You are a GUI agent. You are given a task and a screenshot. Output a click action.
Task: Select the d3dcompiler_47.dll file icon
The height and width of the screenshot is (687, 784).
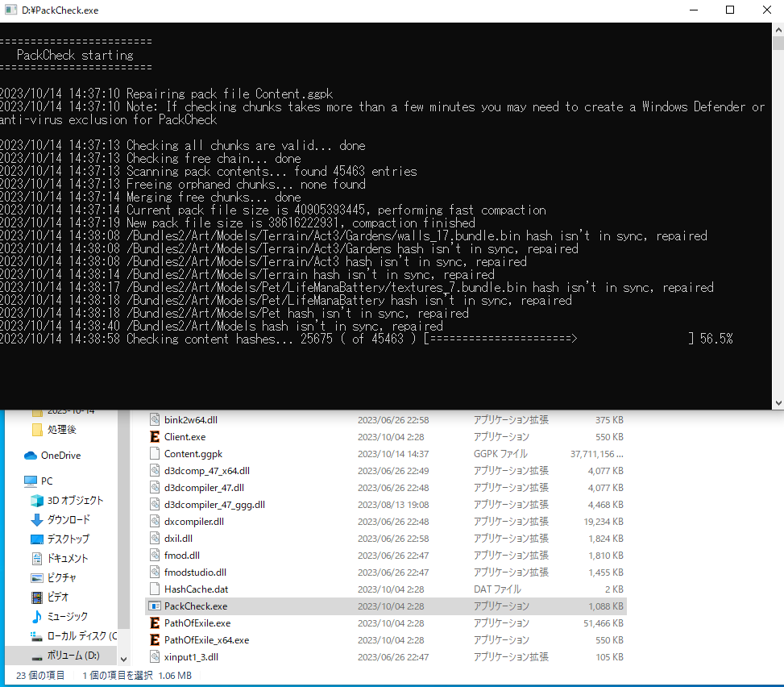[155, 488]
